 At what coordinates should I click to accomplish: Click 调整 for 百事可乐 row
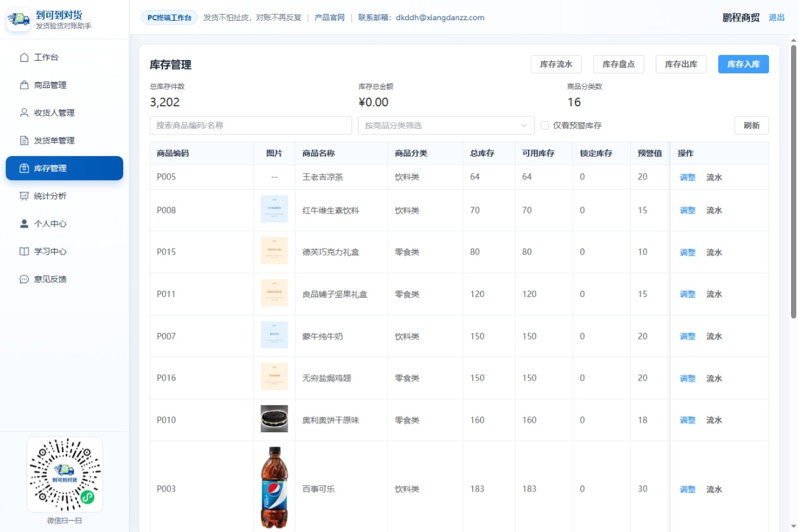coord(687,490)
